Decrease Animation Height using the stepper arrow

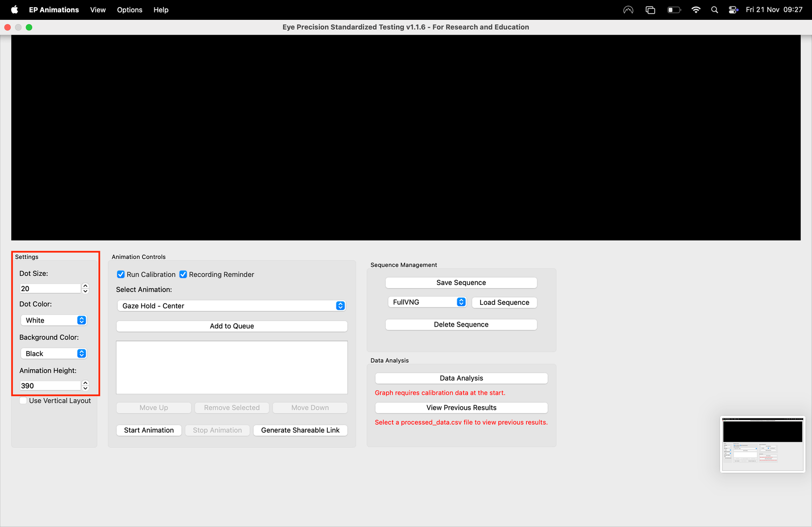[x=85, y=388]
